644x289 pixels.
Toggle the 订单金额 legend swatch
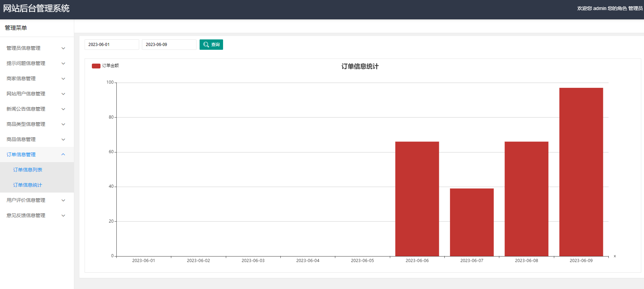(96, 66)
